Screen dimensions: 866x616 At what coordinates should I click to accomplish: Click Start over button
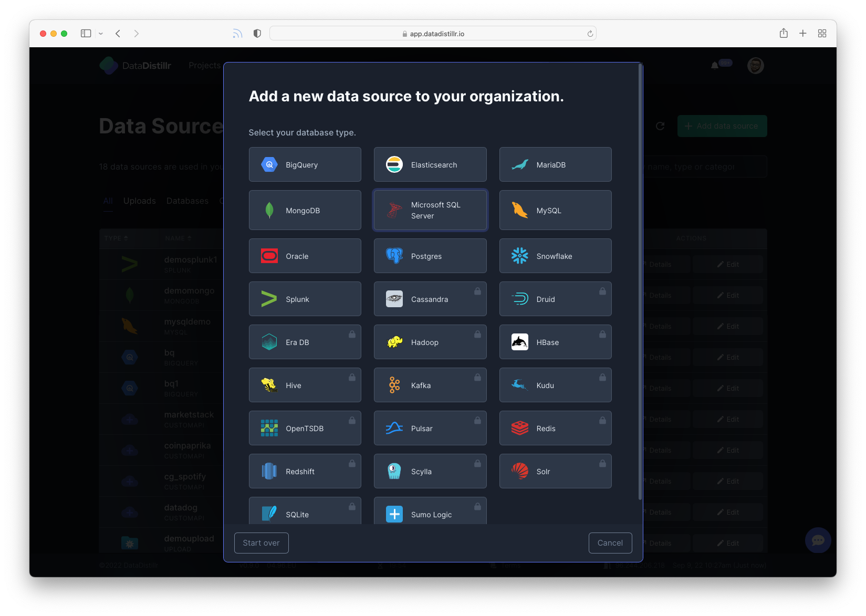(261, 543)
